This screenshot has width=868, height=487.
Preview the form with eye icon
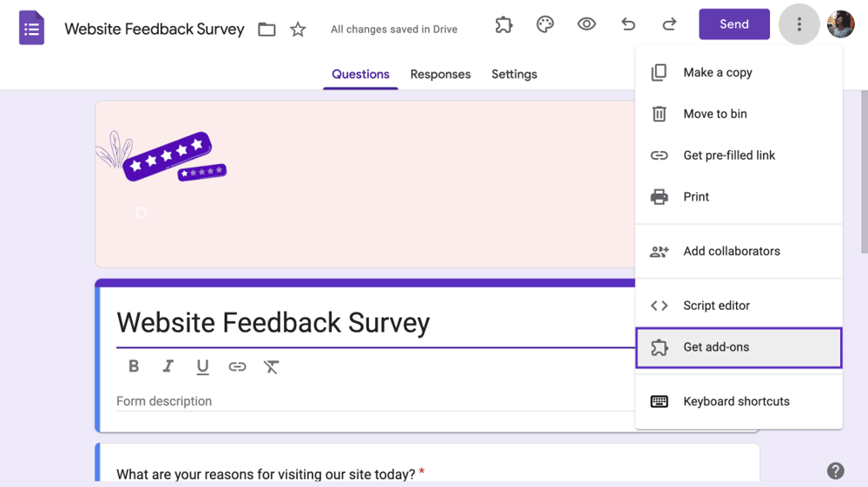point(587,24)
